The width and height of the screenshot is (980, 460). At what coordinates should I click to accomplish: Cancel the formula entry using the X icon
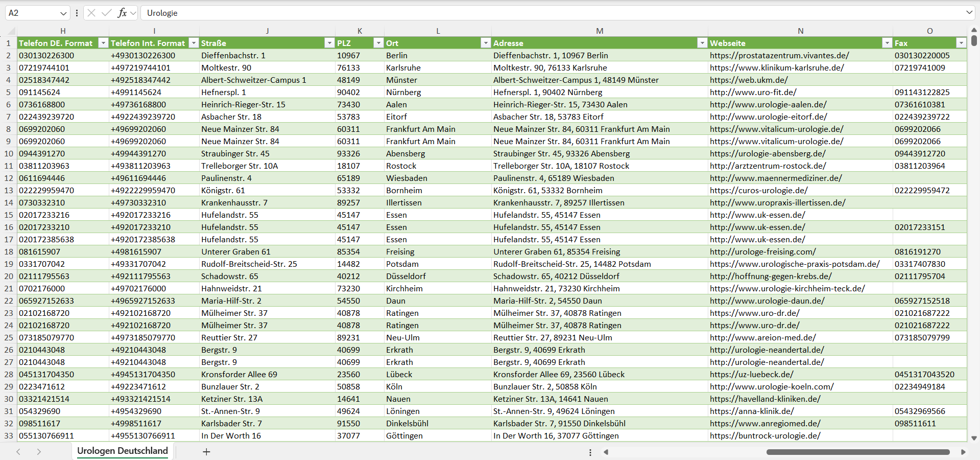(x=91, y=13)
